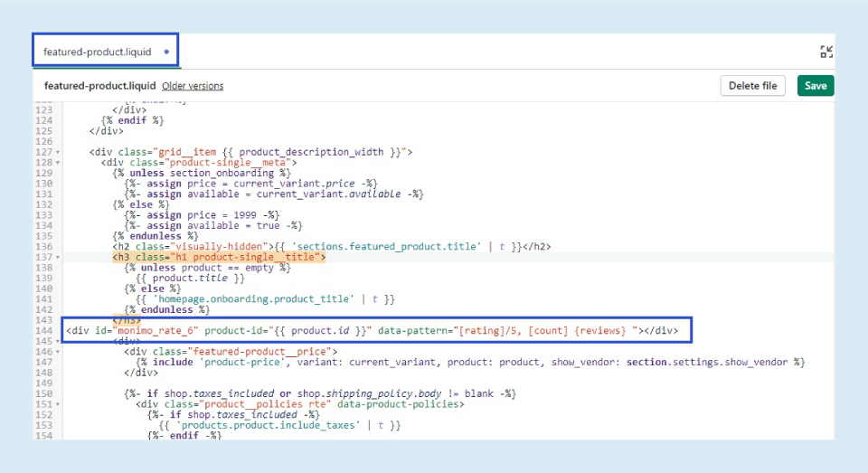The image size is (868, 473).
Task: Collapse code block at line 128
Action: (x=59, y=163)
